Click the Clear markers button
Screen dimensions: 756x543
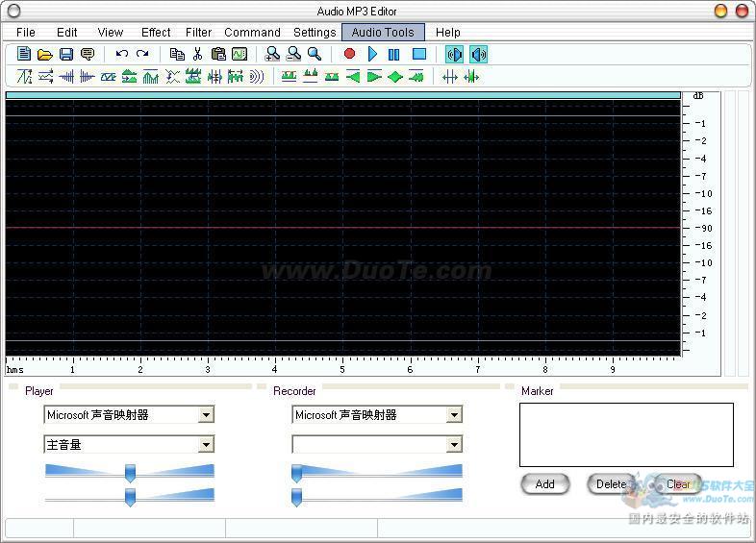coord(677,484)
